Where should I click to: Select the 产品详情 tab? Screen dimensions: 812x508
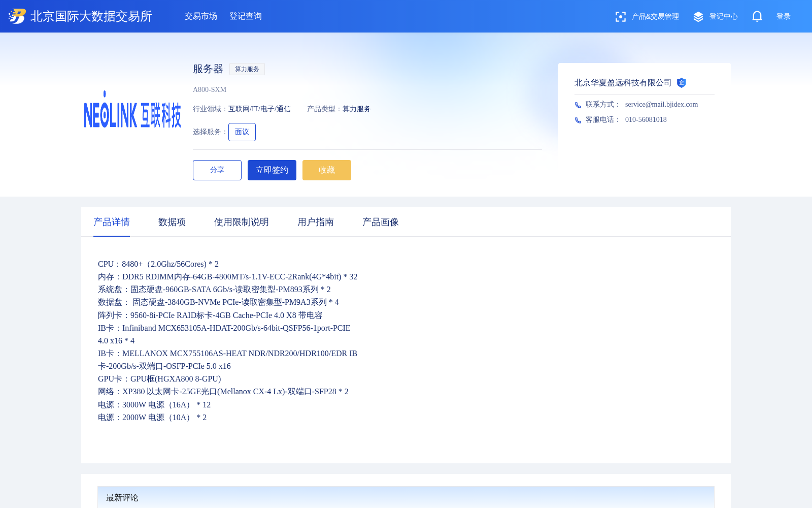pos(112,222)
